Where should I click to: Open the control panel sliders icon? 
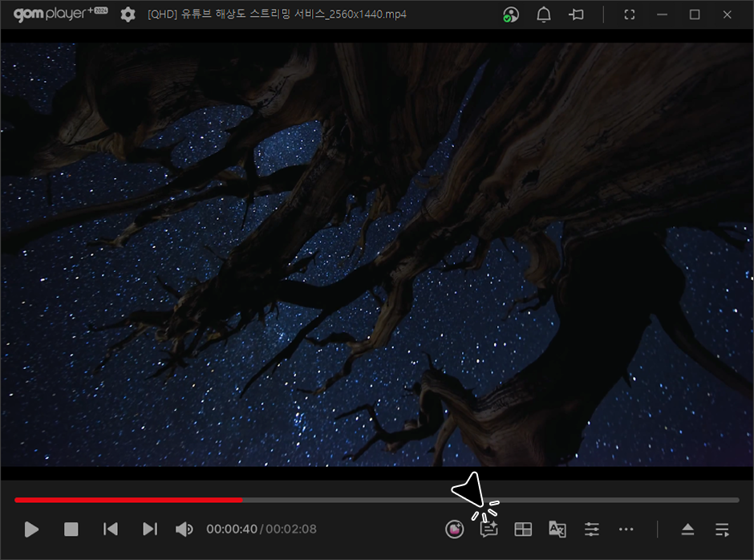pos(592,530)
